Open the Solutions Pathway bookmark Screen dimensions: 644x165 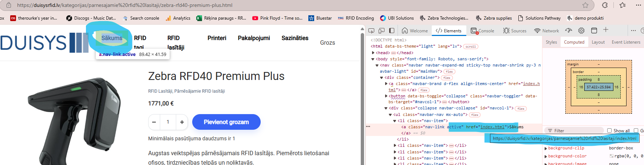pyautogui.click(x=539, y=18)
